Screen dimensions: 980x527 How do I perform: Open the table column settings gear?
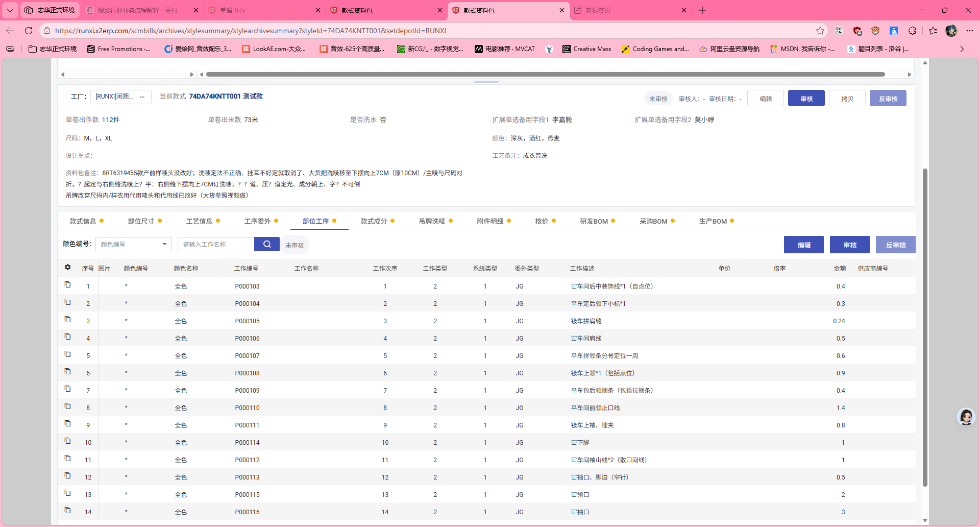[67, 267]
